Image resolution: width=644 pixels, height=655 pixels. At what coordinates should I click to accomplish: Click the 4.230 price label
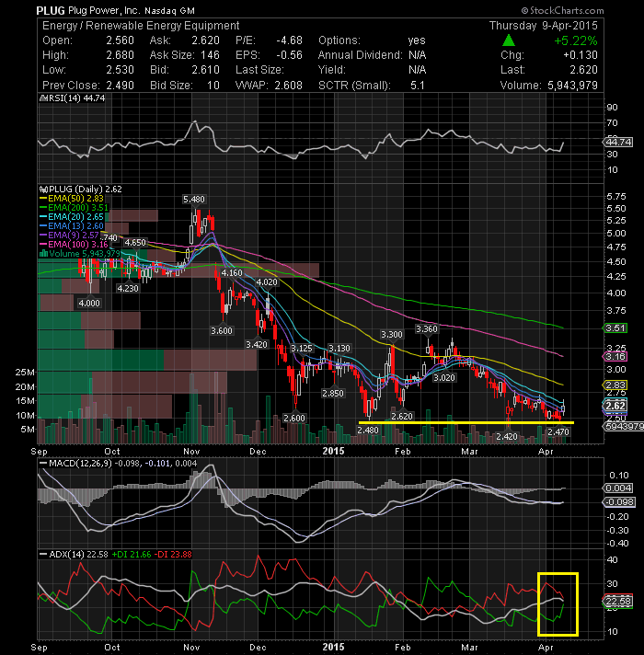(x=128, y=289)
